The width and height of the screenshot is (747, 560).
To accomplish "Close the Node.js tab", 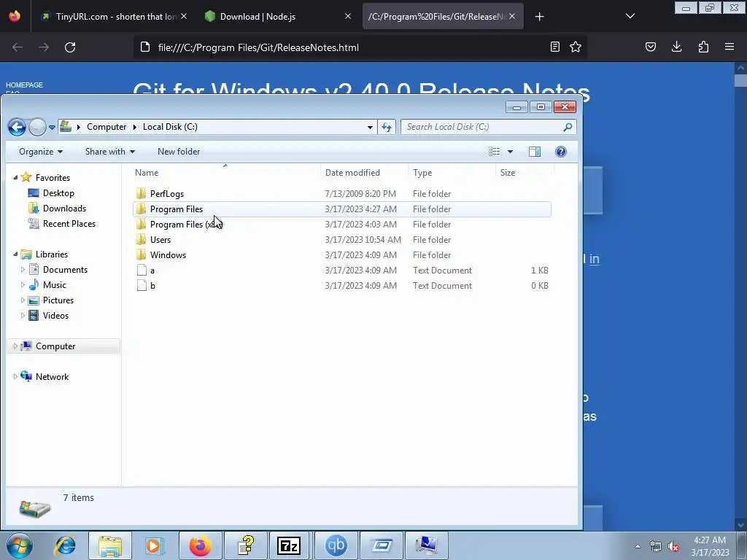I will pos(348,16).
